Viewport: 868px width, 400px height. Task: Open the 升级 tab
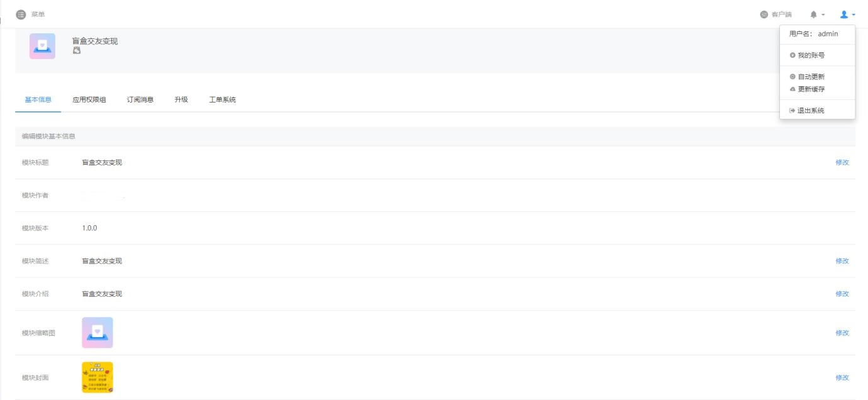click(x=181, y=100)
